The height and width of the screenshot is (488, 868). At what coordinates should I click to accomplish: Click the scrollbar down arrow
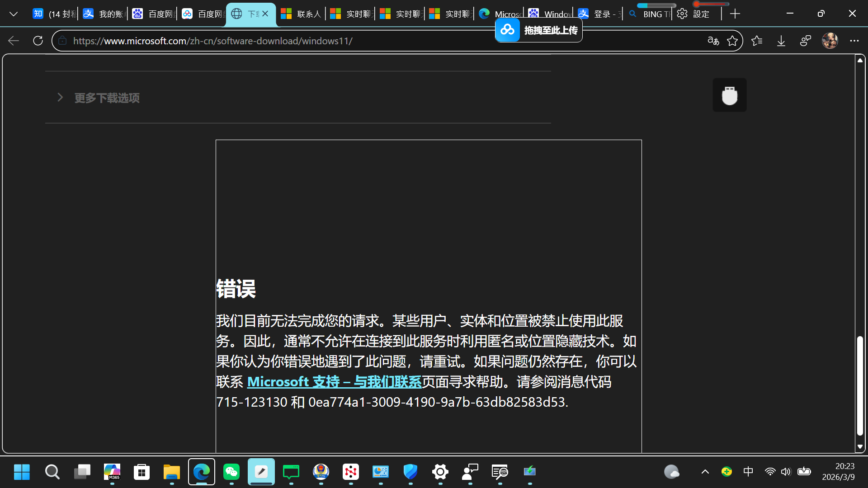pyautogui.click(x=860, y=447)
